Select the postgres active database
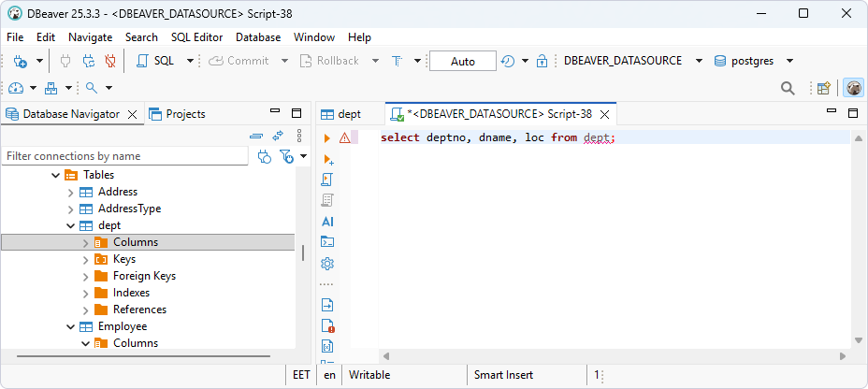 pos(744,61)
